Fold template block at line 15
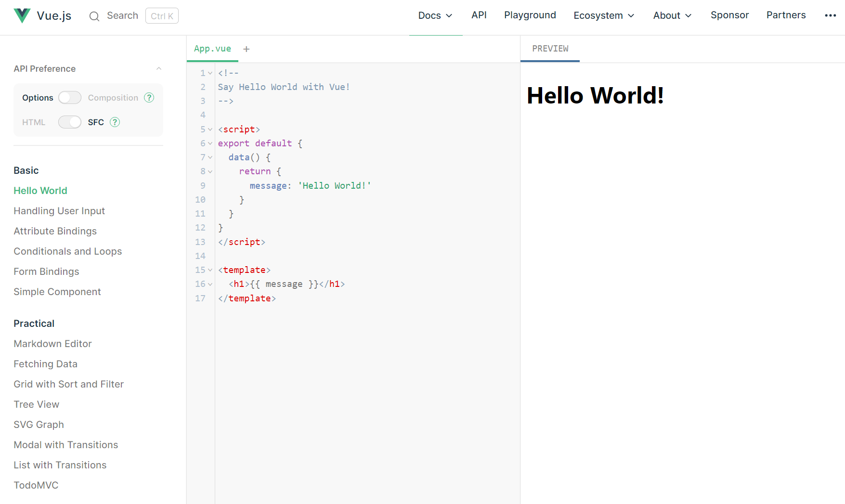Screen dimensions: 845x504 point(210,270)
